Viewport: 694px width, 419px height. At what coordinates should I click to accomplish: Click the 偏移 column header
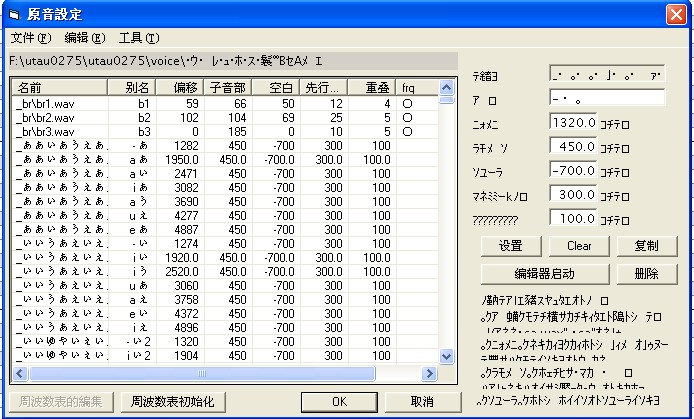pos(180,88)
